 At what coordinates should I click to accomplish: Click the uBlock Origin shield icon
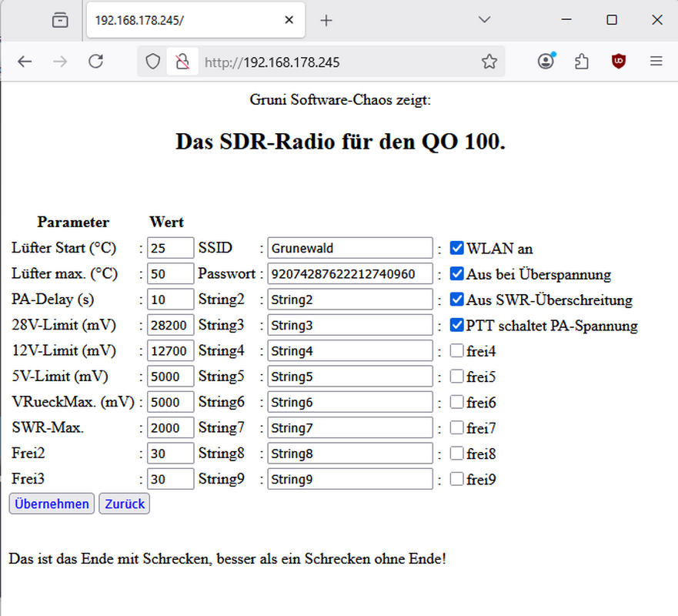[619, 62]
